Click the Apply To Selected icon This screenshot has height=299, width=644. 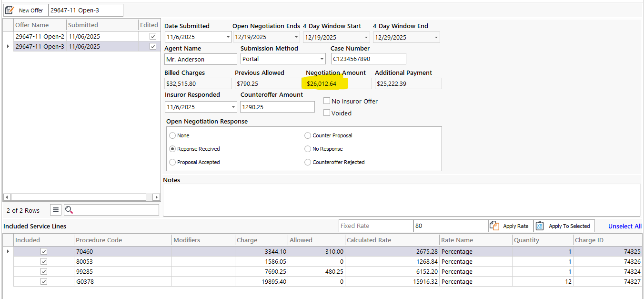pos(540,226)
